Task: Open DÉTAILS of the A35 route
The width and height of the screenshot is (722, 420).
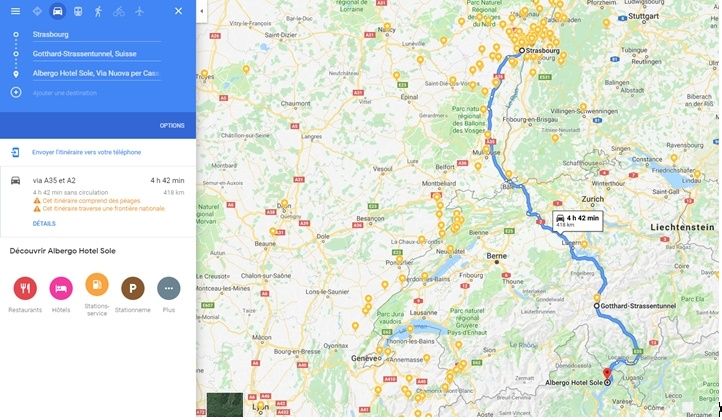Action: pyautogui.click(x=44, y=223)
